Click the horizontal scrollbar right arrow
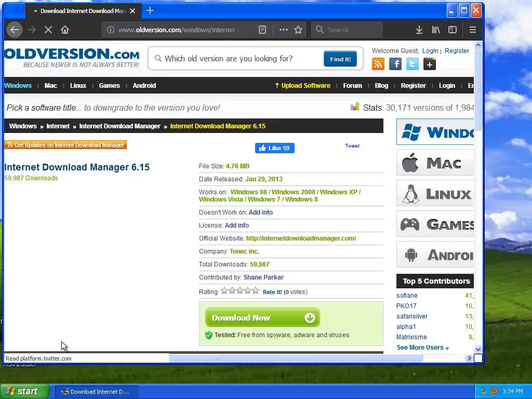The width and height of the screenshot is (532, 399). pos(469,358)
